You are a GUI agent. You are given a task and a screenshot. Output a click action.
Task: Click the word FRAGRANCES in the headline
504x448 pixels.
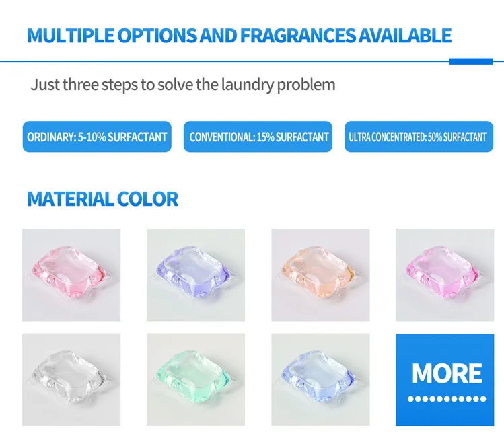click(298, 36)
